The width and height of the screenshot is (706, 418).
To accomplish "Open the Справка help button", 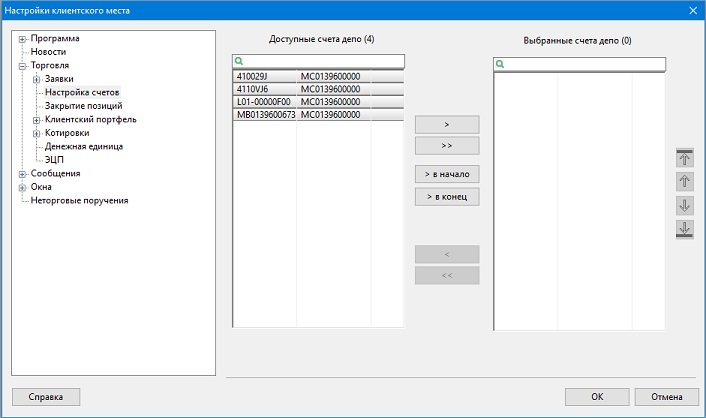I will (46, 397).
